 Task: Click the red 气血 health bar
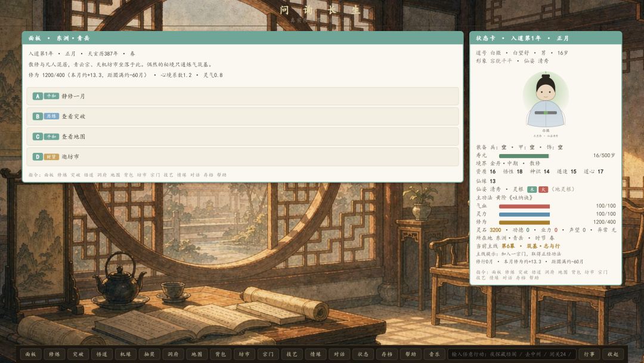point(524,207)
